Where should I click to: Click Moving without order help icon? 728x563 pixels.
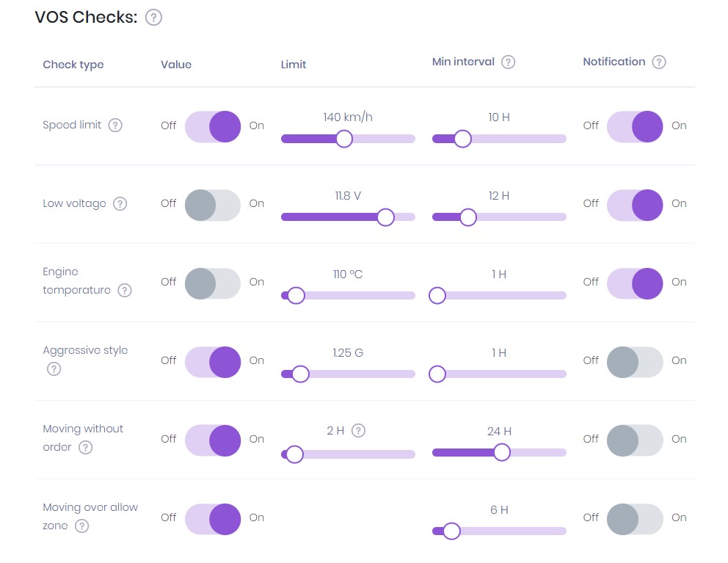click(x=86, y=448)
